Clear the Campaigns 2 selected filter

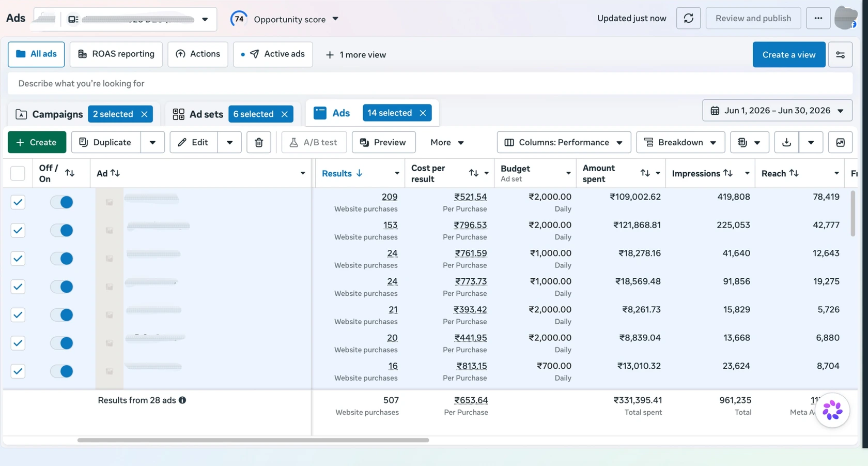[x=144, y=114]
